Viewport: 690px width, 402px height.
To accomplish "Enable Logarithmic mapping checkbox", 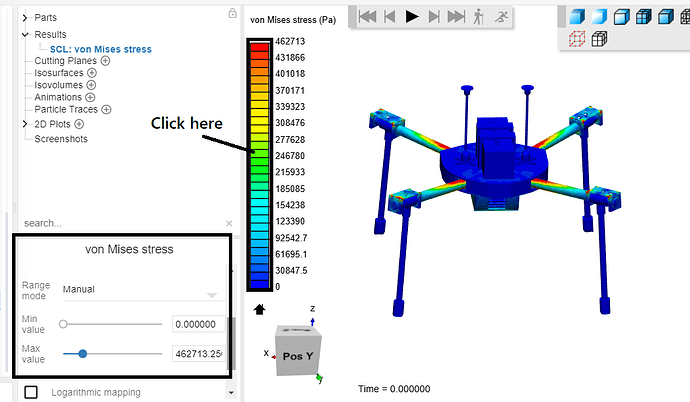I will [x=31, y=392].
